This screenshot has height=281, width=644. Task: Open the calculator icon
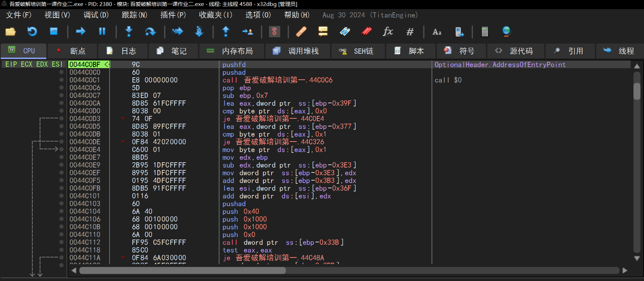pos(485,32)
